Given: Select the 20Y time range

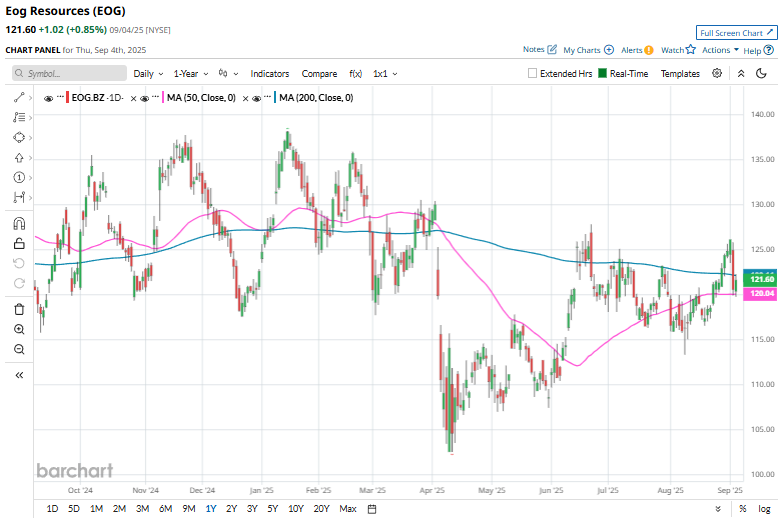Looking at the screenshot, I should [322, 509].
